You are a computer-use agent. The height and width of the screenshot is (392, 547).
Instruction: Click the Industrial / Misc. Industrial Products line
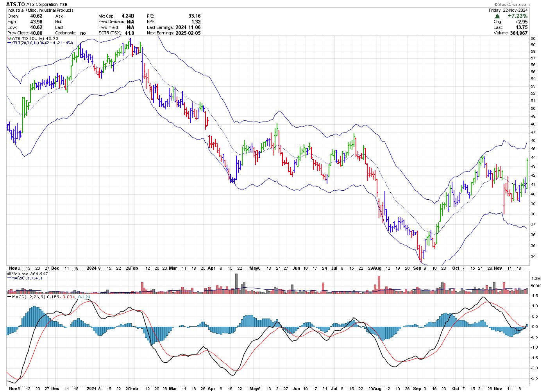(41, 10)
